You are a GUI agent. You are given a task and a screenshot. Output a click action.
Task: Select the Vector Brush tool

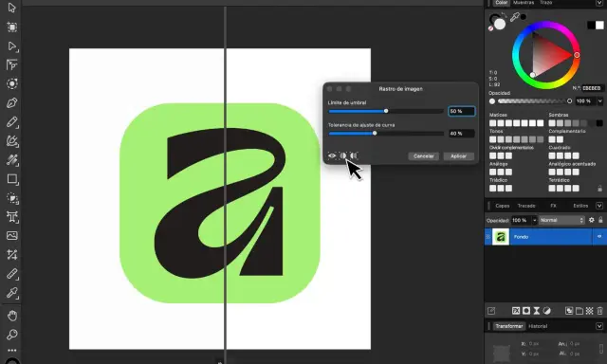point(11,141)
